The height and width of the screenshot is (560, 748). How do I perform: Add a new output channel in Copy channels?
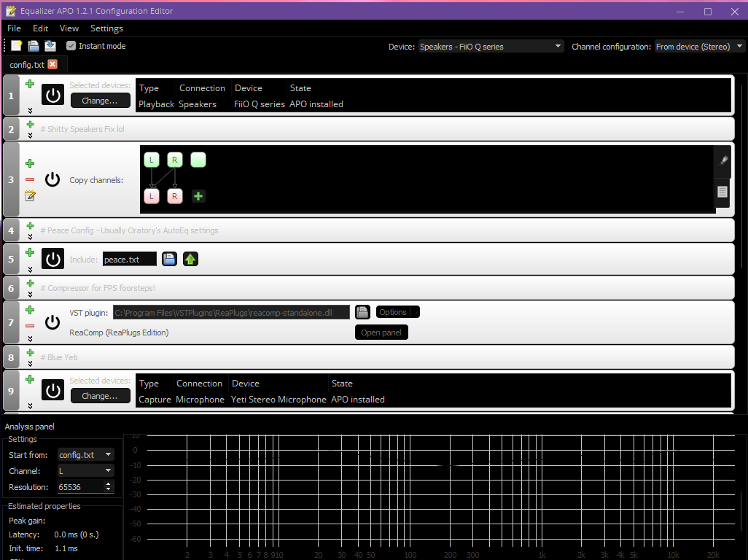pyautogui.click(x=198, y=195)
